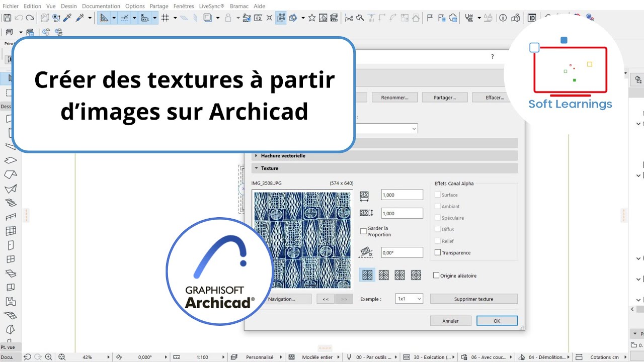Click the texture vertical size field
Screen dimensions: 644x362
[402, 213]
